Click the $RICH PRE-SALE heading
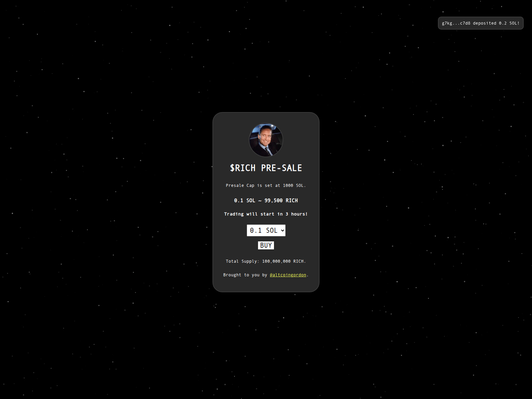 (x=266, y=168)
